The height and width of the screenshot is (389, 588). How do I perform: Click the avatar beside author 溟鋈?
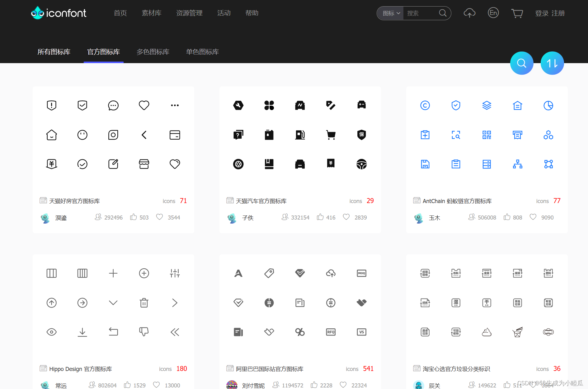point(45,218)
